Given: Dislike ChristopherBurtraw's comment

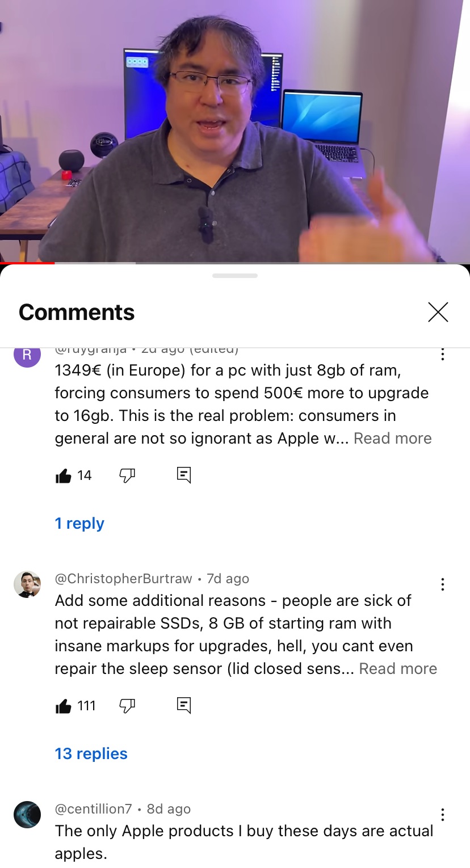Looking at the screenshot, I should click(x=127, y=706).
